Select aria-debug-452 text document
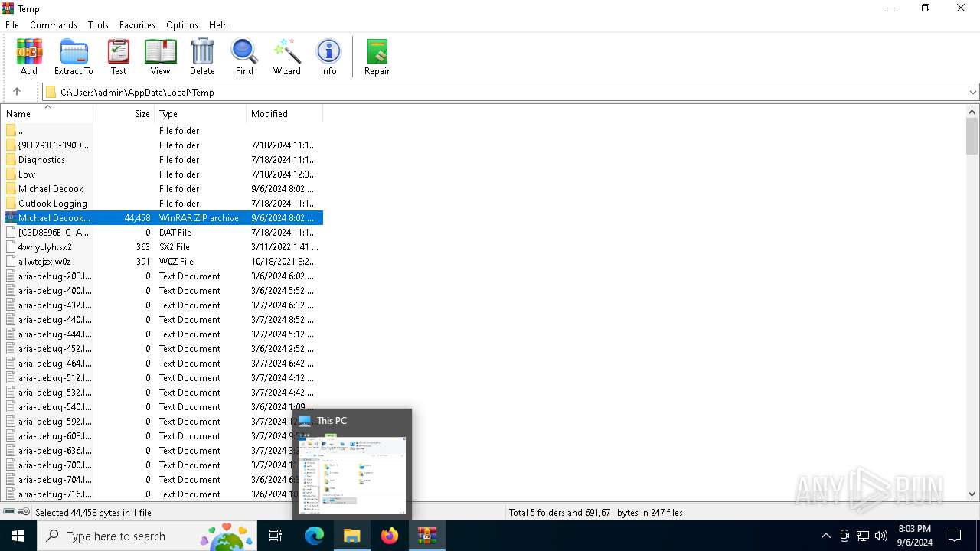 pos(162,349)
